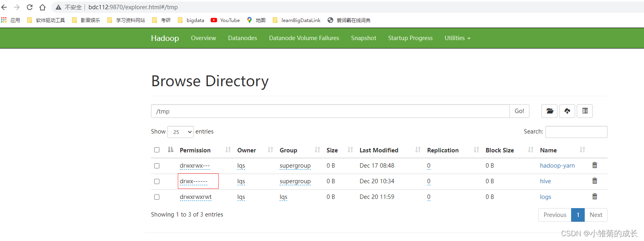
Task: Click the drwx------ permission of hive
Action: (x=193, y=181)
